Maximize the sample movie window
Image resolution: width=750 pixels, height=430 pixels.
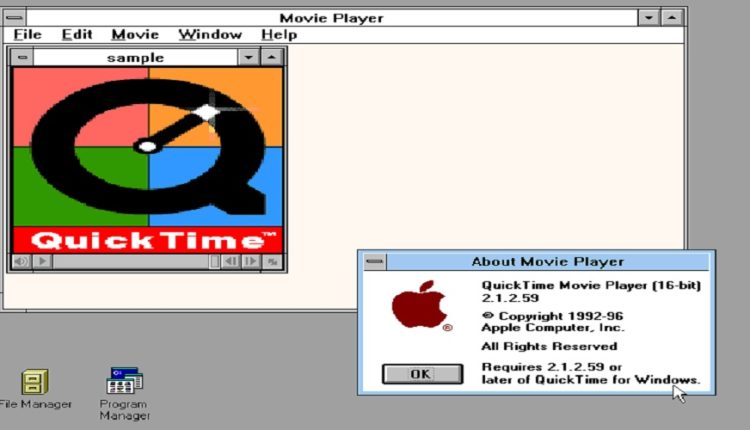tap(272, 57)
